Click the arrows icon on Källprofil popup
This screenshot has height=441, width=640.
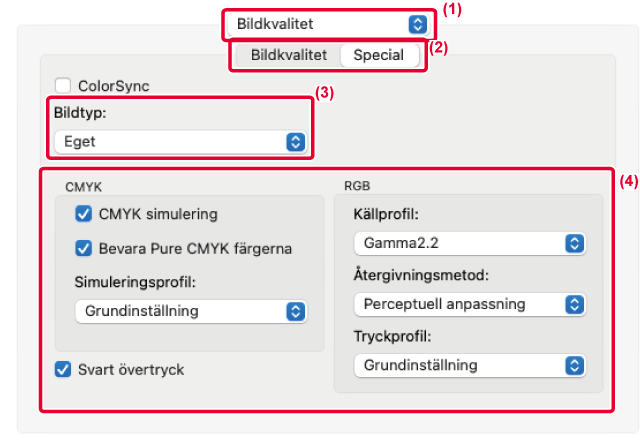pos(575,243)
